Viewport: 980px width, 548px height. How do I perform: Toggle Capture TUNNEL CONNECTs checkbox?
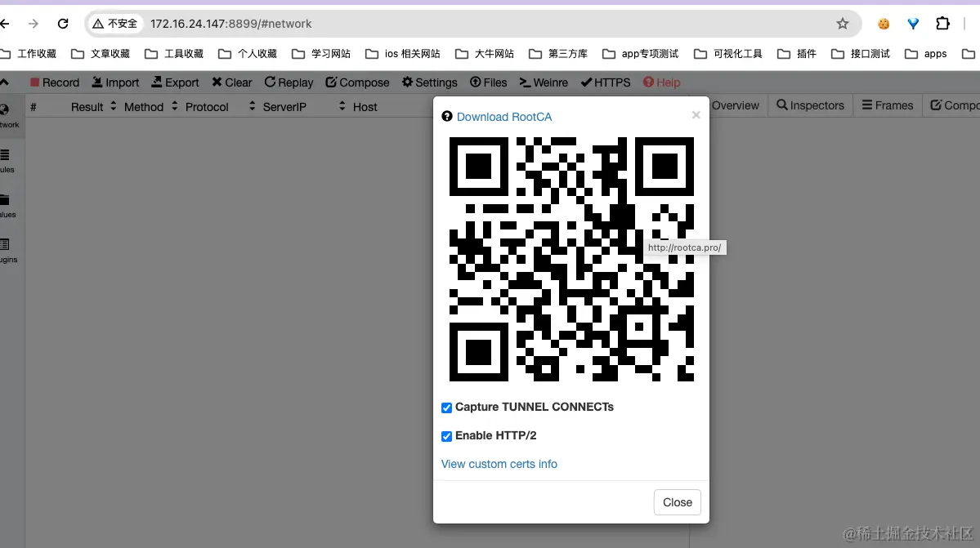click(x=446, y=408)
